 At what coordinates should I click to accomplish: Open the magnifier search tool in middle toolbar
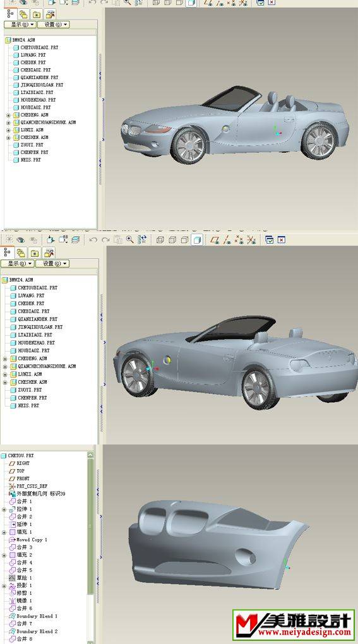point(129,239)
